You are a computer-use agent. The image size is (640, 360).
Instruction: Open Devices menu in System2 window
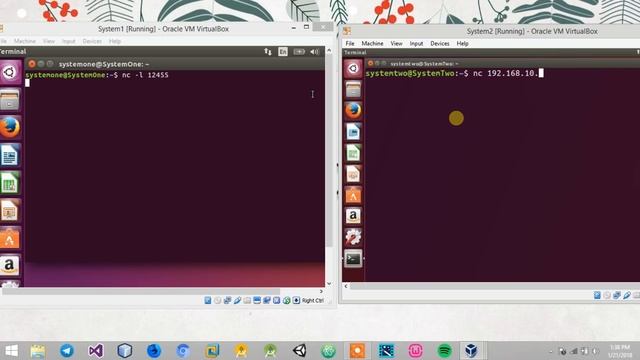[x=440, y=43]
